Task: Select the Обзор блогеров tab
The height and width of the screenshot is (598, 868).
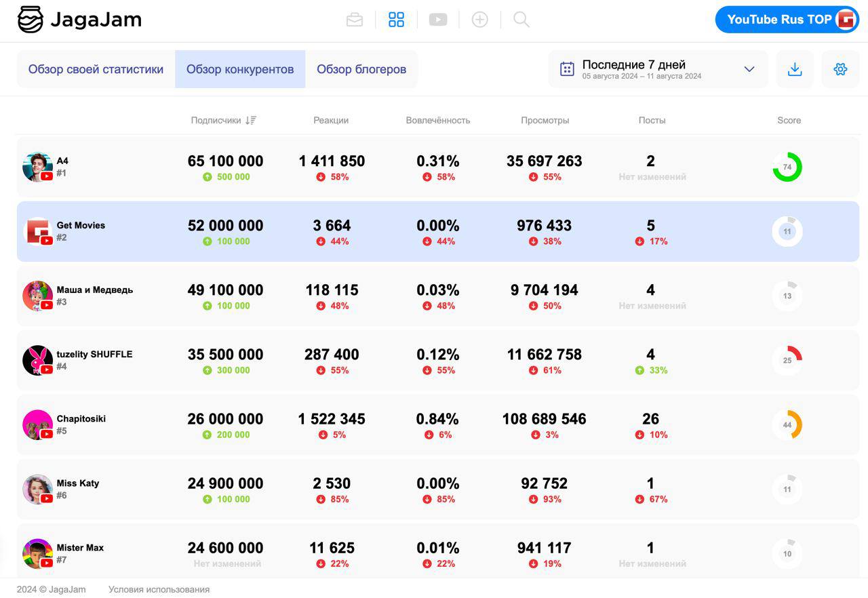Action: point(361,69)
